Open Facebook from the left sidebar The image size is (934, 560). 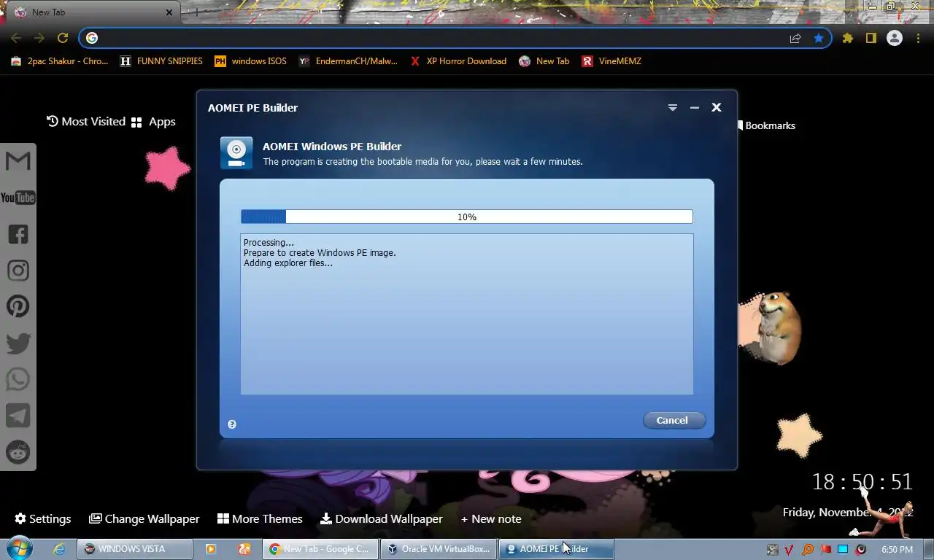pyautogui.click(x=18, y=234)
